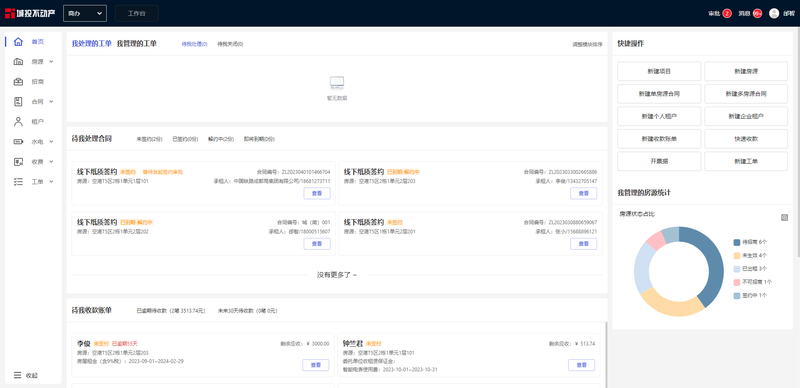800x388 pixels.
Task: Toggle 待招商 6个 legend swatch
Action: tap(737, 242)
